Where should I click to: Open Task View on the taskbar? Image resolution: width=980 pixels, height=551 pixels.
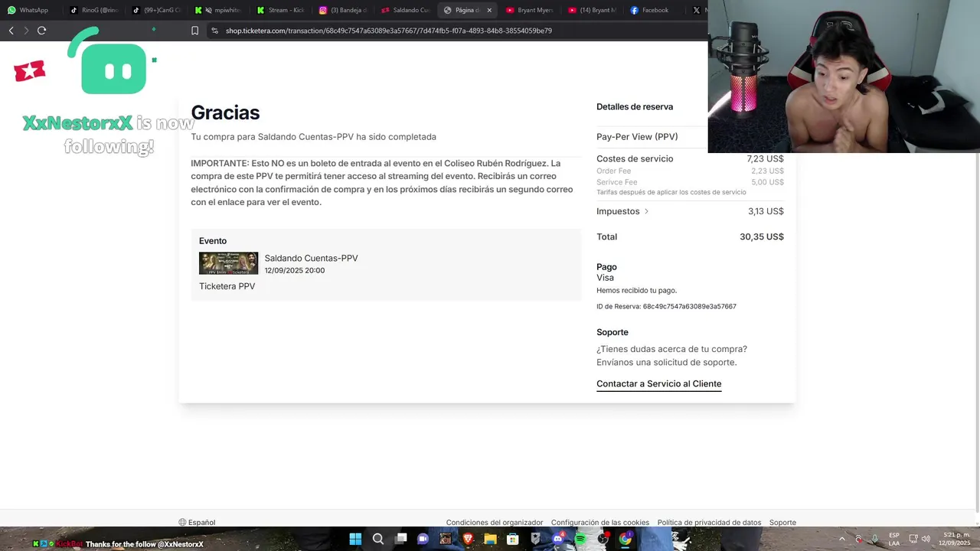[x=400, y=539]
